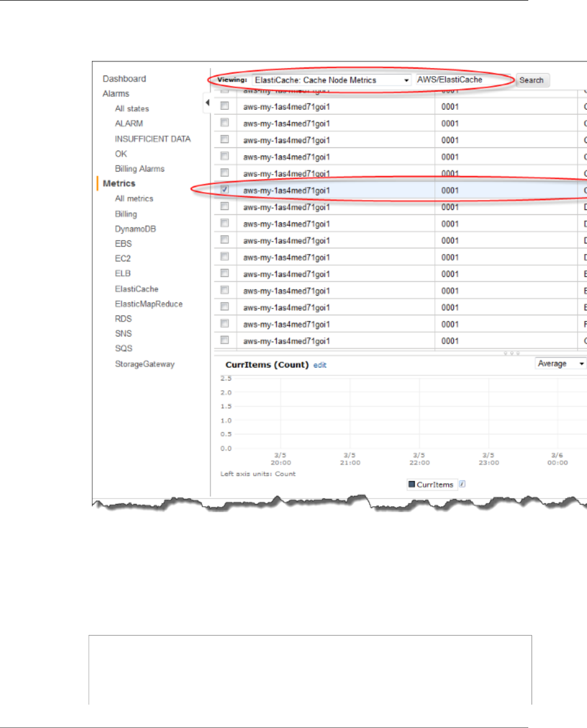The height and width of the screenshot is (728, 587).
Task: Open EBS metrics
Action: point(123,244)
